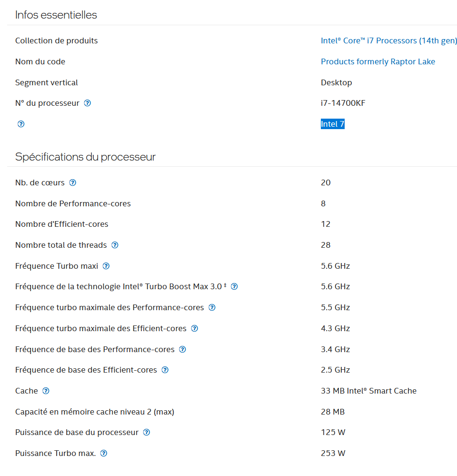Show help for Puissance Turbo max.
The height and width of the screenshot is (476, 457).
pos(103,453)
